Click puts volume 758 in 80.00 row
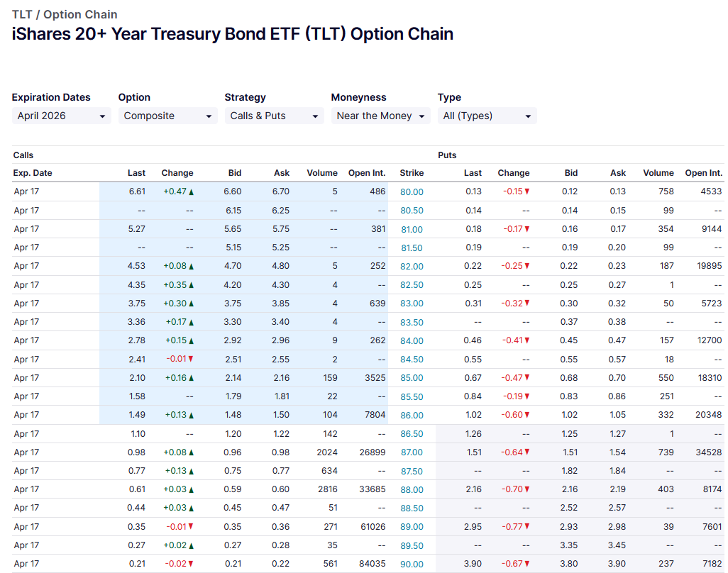Viewport: 728px width, 573px height. coord(666,191)
